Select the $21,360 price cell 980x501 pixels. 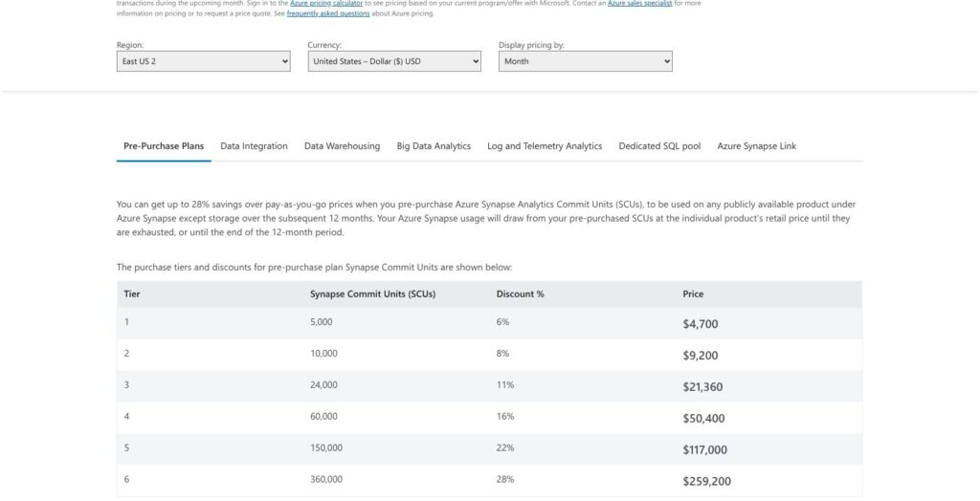click(x=702, y=386)
